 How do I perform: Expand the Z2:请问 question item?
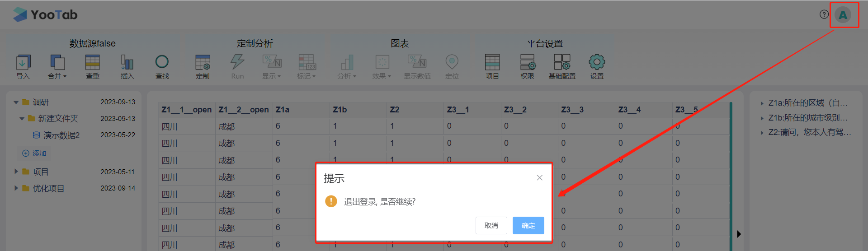(x=762, y=133)
